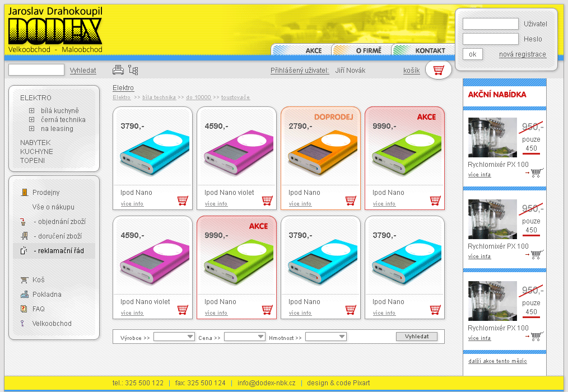Click the ok login button
Viewport: 568px width, 392px height.
pyautogui.click(x=473, y=54)
